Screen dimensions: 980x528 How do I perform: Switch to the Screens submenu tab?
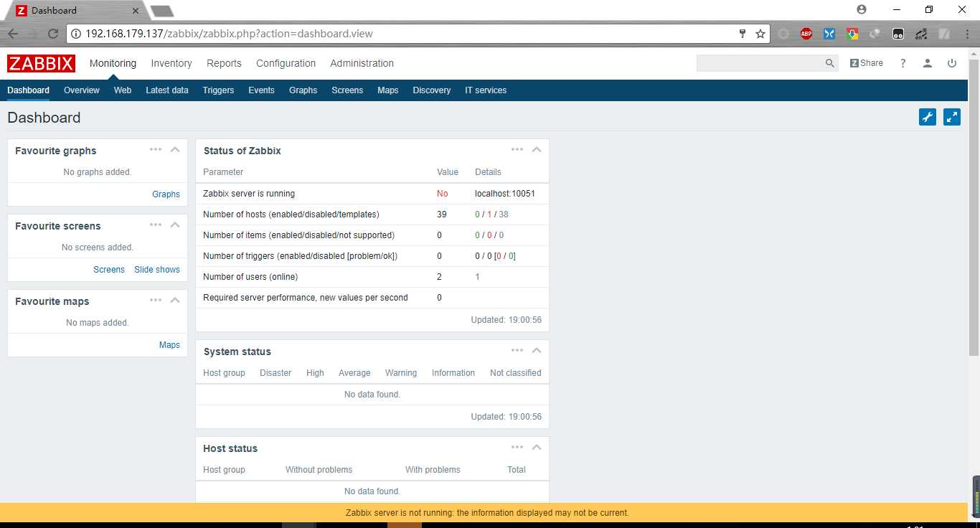tap(347, 90)
